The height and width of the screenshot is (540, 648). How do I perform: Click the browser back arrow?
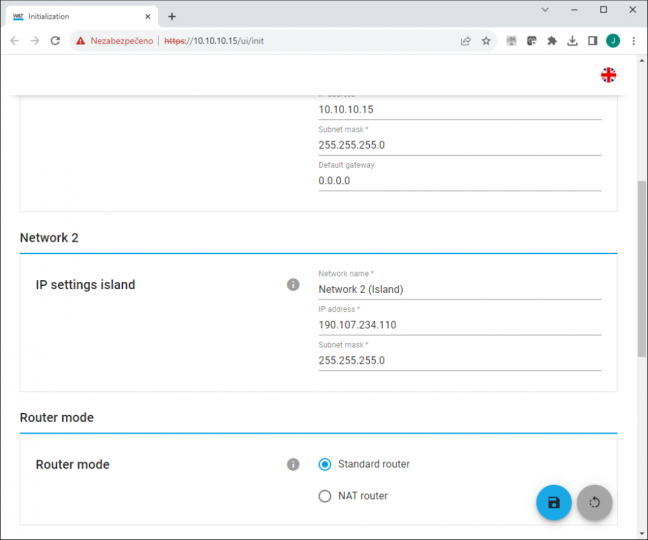pyautogui.click(x=14, y=40)
